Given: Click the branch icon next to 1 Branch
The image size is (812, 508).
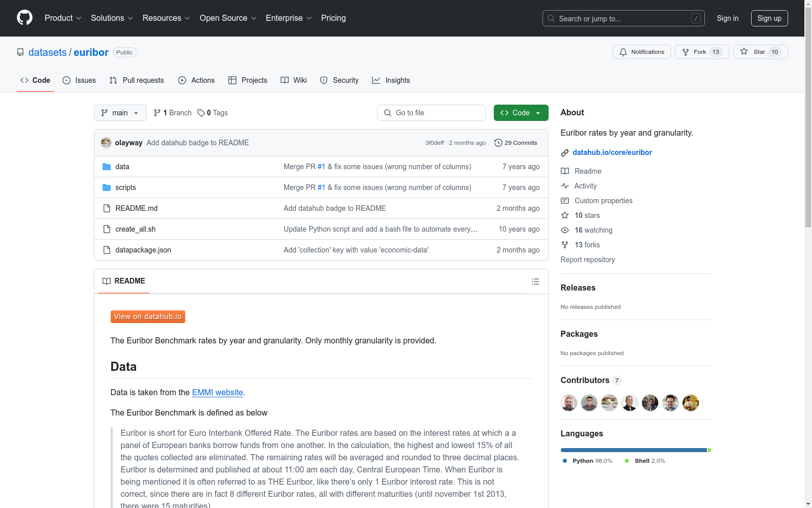Looking at the screenshot, I should [157, 113].
